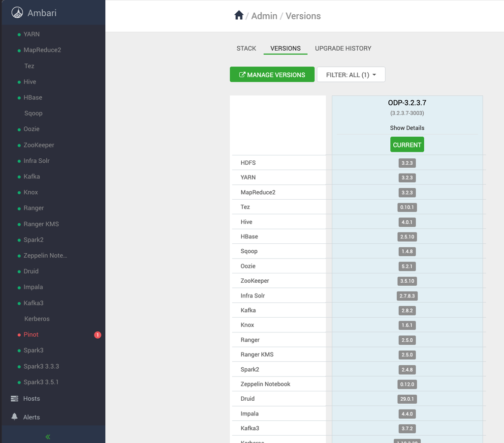Click the Zeppelin Notebook row label
The image size is (504, 443).
[x=265, y=384]
